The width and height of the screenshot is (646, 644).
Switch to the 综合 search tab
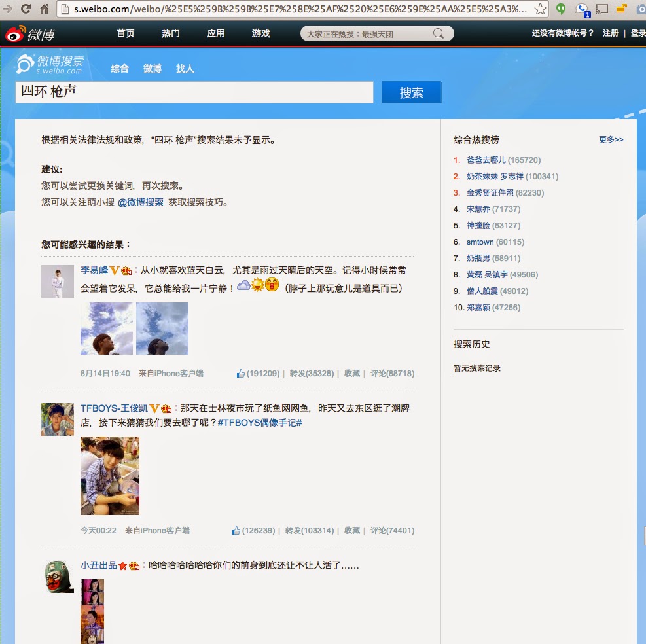pos(120,69)
